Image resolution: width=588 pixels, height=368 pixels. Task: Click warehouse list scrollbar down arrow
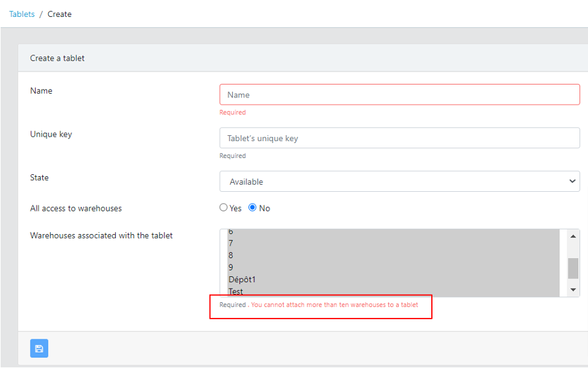[573, 290]
